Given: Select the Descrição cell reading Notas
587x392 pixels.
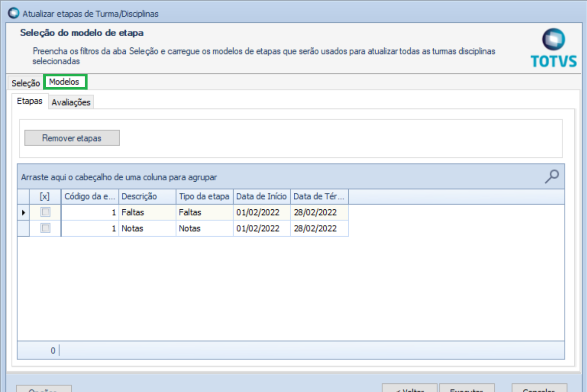Looking at the screenshot, I should tap(147, 229).
